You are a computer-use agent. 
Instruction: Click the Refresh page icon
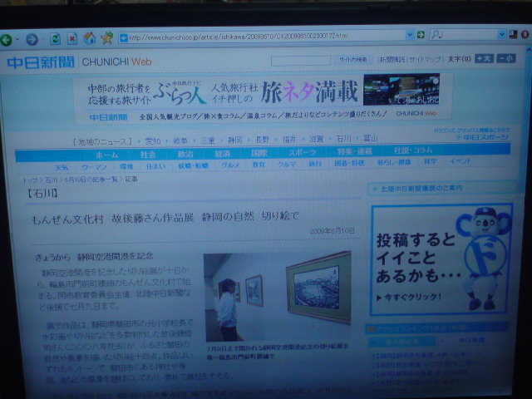pyautogui.click(x=55, y=39)
